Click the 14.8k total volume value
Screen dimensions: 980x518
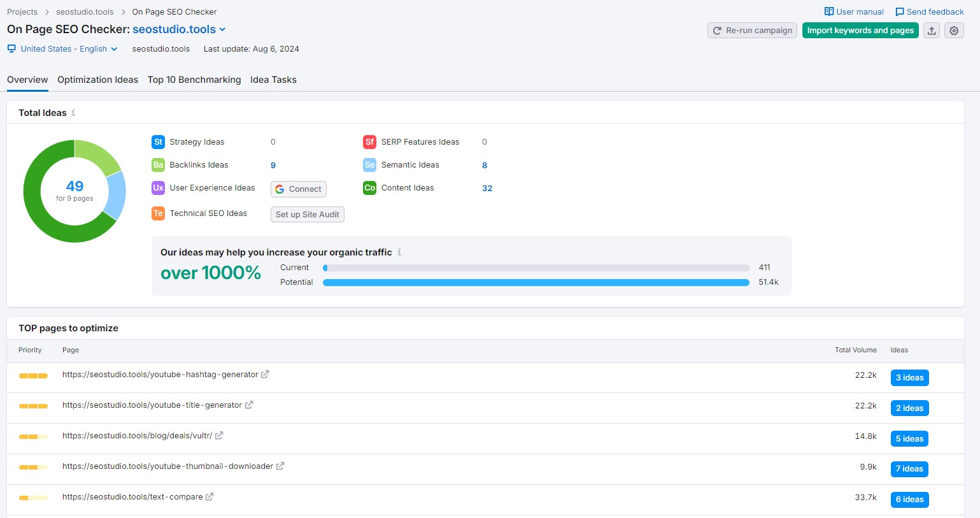point(866,436)
